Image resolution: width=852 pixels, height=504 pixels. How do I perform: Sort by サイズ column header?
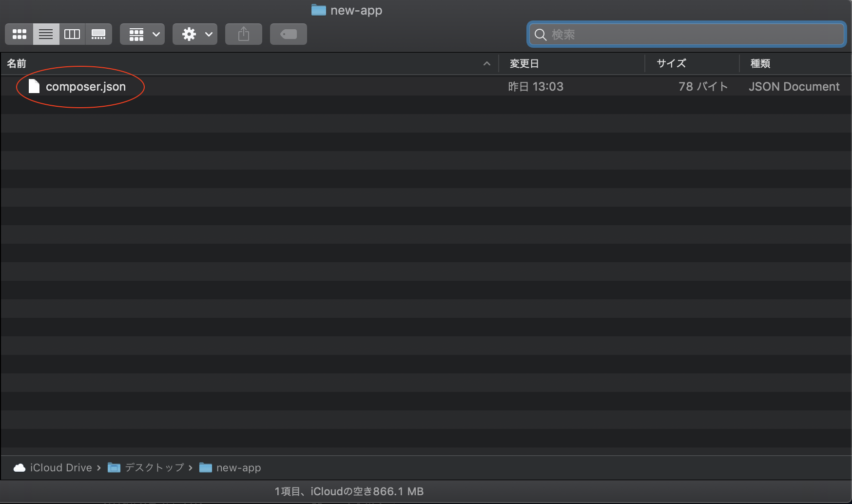671,63
